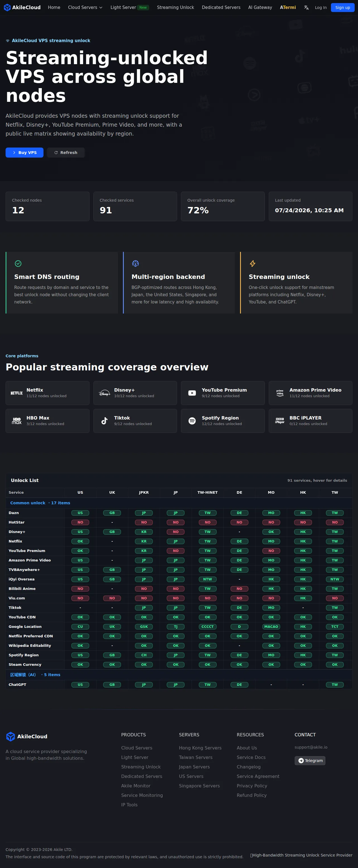Click the Viu.com HK status badge
The height and width of the screenshot is (868, 358).
click(x=303, y=598)
